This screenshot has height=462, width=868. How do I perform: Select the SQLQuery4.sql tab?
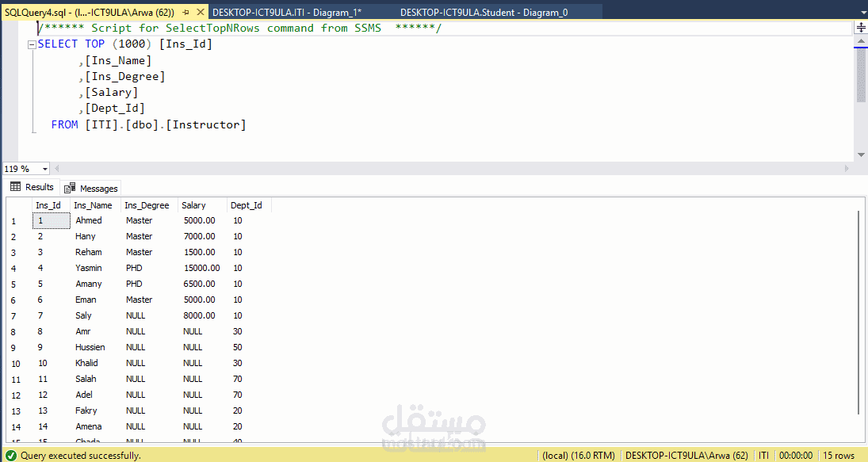89,12
